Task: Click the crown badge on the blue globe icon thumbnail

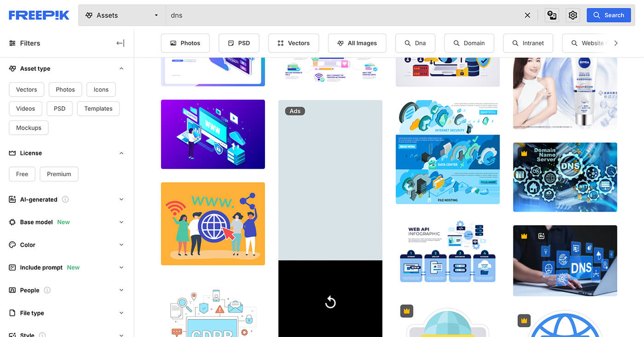Action: (524, 320)
